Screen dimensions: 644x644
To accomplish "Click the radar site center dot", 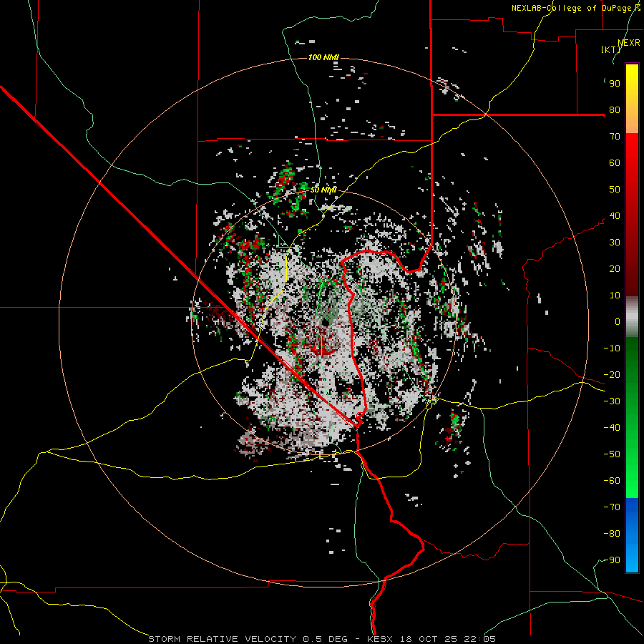I will [x=326, y=323].
